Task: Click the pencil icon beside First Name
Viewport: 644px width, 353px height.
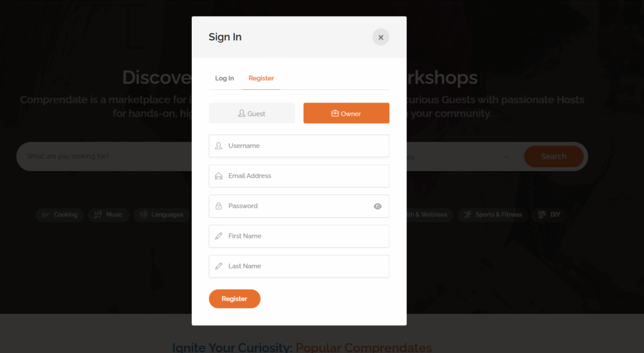Action: (218, 236)
